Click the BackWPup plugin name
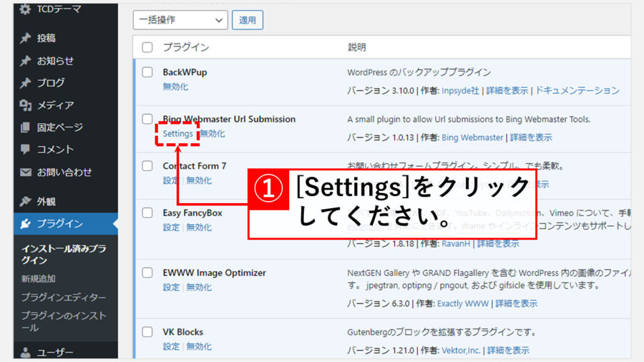 [185, 72]
